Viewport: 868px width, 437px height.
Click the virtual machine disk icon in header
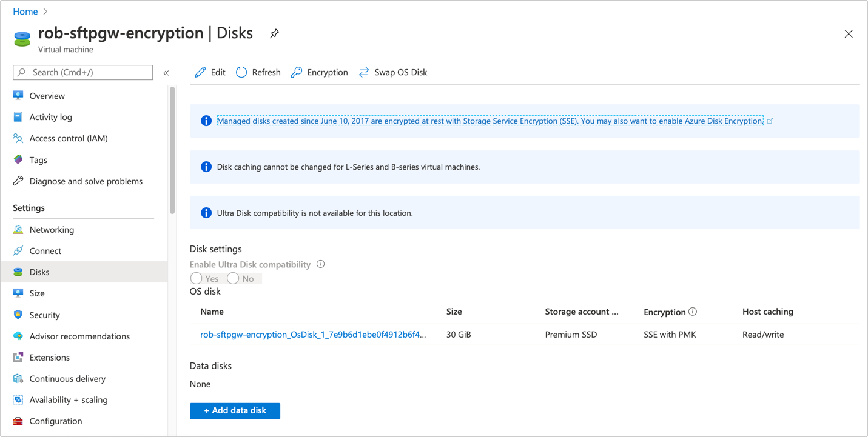[x=22, y=39]
